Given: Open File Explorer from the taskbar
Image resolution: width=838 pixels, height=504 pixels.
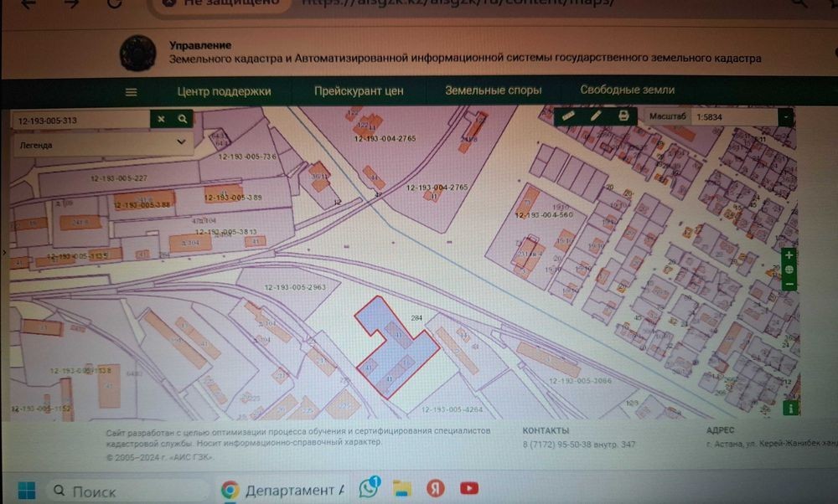Looking at the screenshot, I should pos(402,488).
